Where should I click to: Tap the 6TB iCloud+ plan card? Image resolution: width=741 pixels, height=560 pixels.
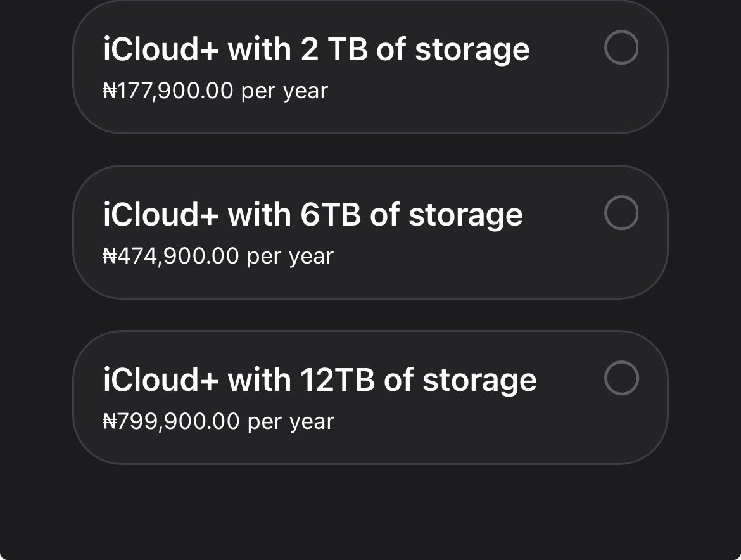[370, 232]
